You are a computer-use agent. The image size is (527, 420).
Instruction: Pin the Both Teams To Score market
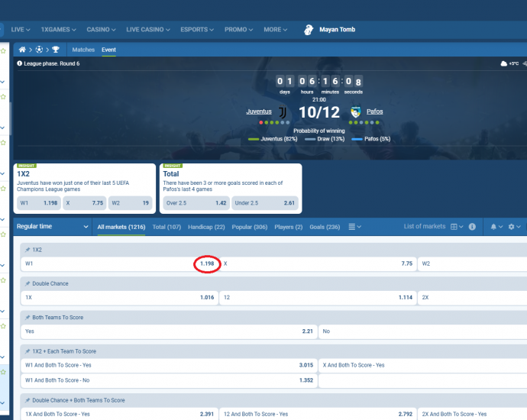click(x=27, y=317)
